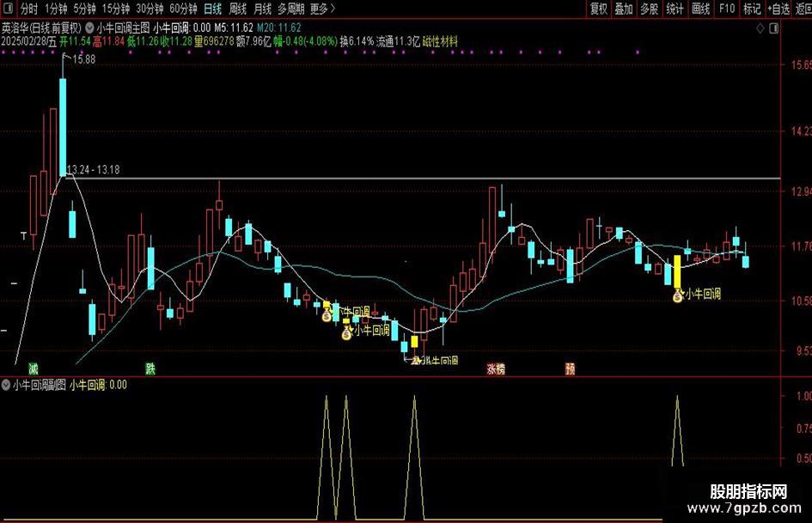This screenshot has height=523, width=812.
Task: Open F10 company information
Action: pyautogui.click(x=727, y=9)
